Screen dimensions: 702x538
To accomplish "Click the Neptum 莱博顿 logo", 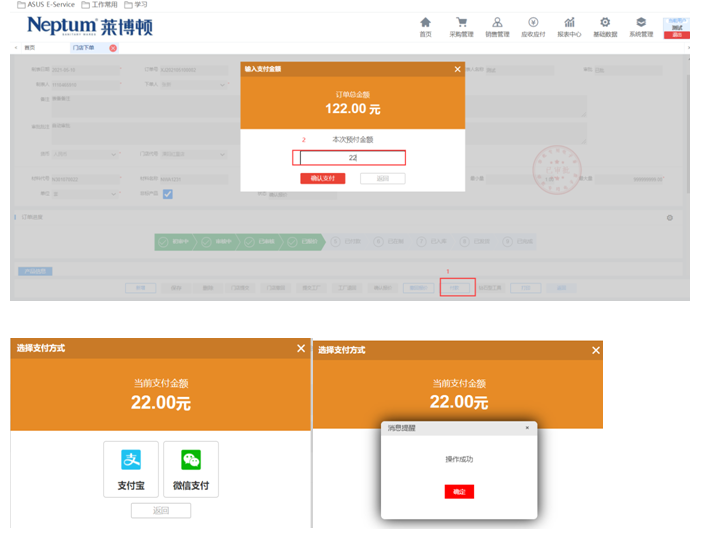I will pos(90,26).
